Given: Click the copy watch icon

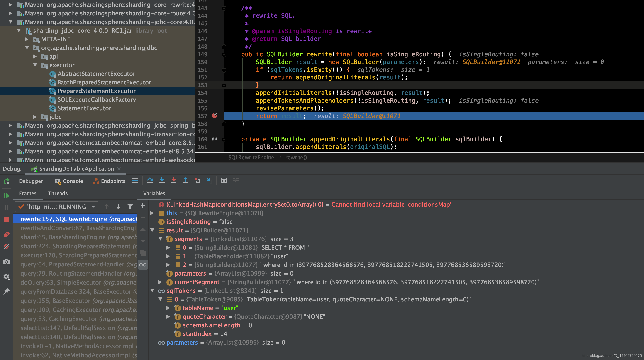Looking at the screenshot, I should [x=143, y=253].
